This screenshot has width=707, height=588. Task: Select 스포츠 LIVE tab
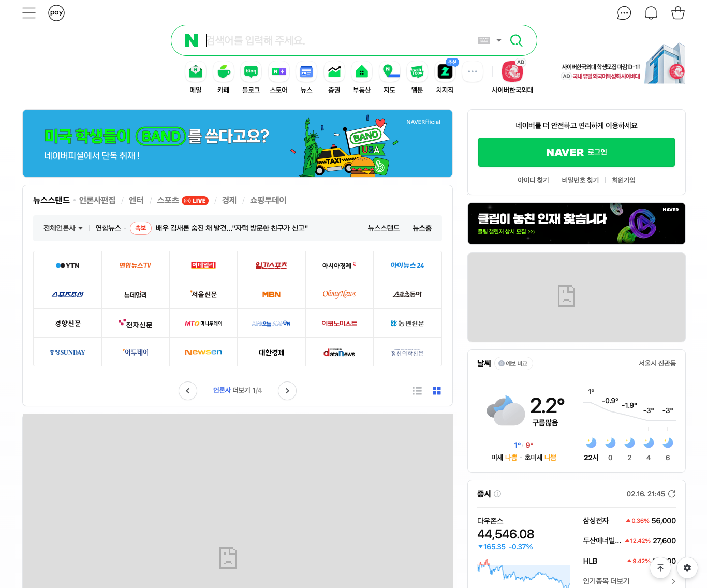tap(183, 200)
